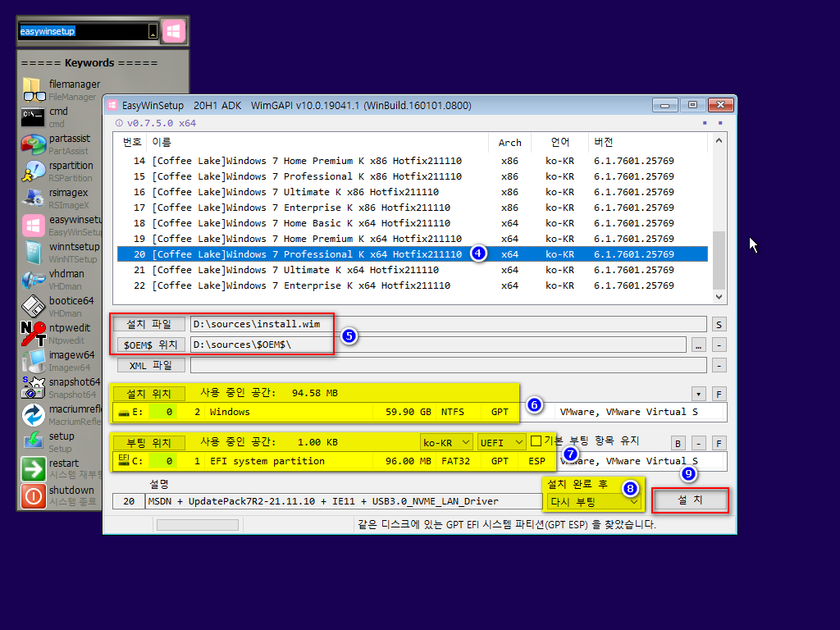
Task: Launch the cmd console icon
Action: (x=33, y=116)
